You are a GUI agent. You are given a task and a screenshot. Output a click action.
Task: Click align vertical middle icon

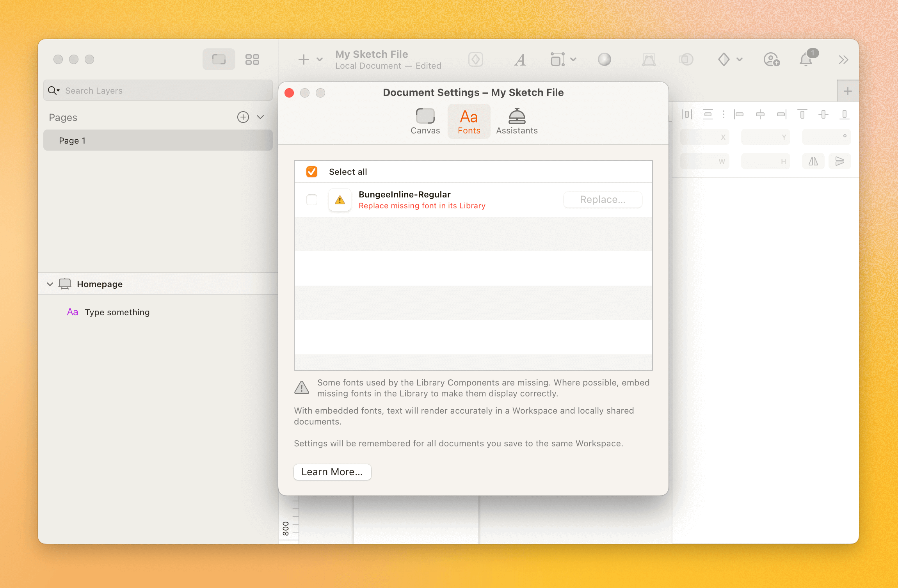coord(823,114)
